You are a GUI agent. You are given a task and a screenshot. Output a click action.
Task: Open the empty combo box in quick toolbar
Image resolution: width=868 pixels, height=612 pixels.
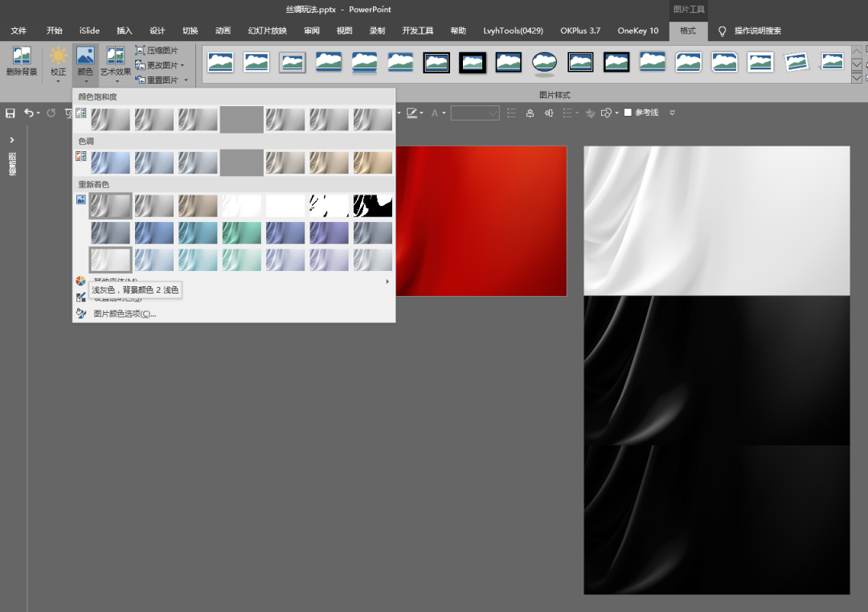(x=475, y=113)
